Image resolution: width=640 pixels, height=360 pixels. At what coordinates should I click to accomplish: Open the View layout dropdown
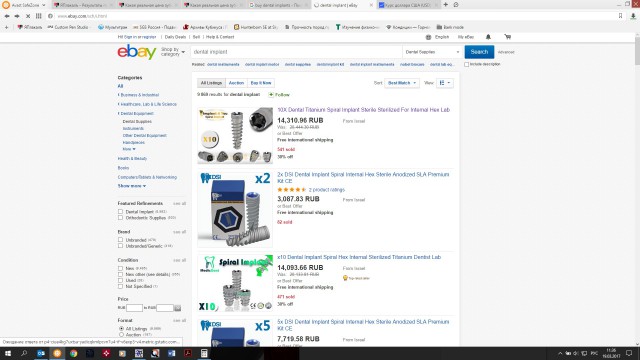[444, 83]
